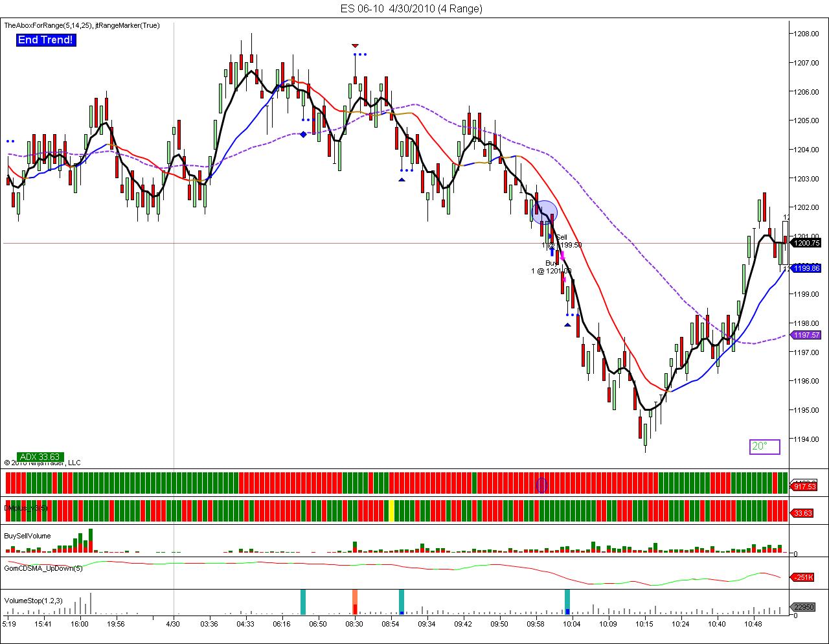Screen dimensions: 829x644
Task: Click the blue diamond marker near 1204.50
Action: click(x=303, y=134)
